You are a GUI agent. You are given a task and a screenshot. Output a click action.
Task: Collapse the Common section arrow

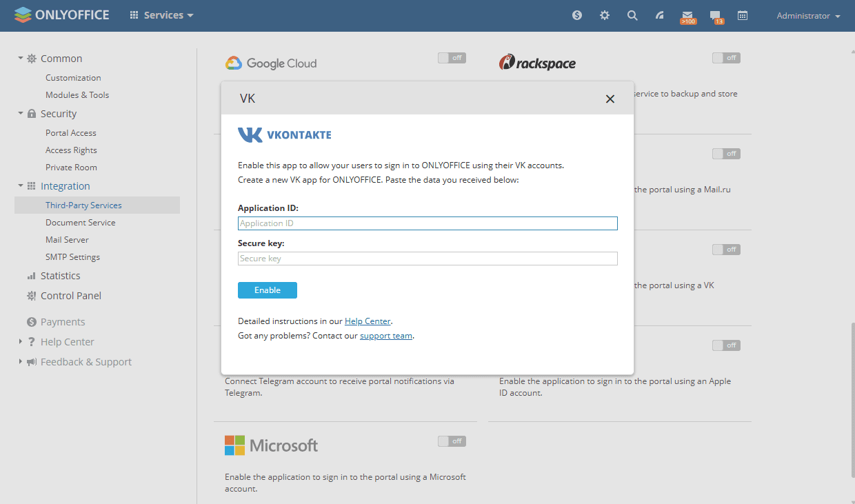21,59
